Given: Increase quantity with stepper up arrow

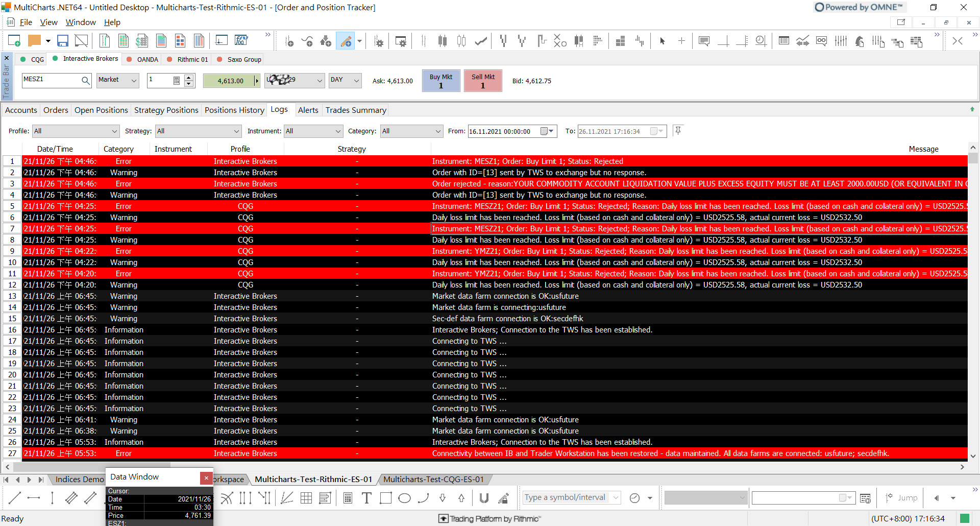Looking at the screenshot, I should point(189,77).
